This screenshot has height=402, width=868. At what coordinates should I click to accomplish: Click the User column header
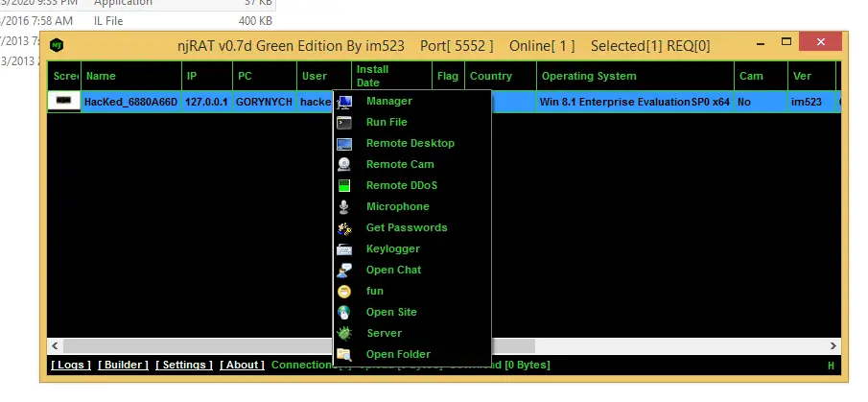[x=324, y=76]
